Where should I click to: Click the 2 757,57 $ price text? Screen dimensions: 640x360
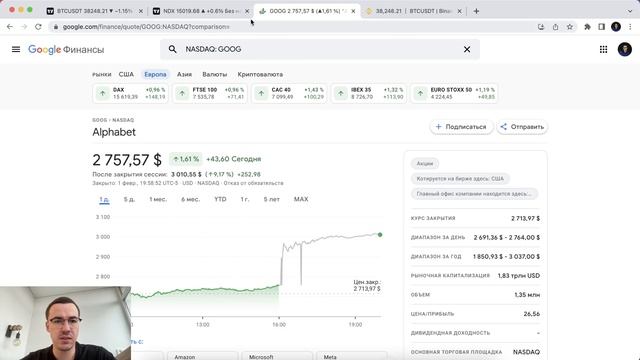[x=127, y=160]
